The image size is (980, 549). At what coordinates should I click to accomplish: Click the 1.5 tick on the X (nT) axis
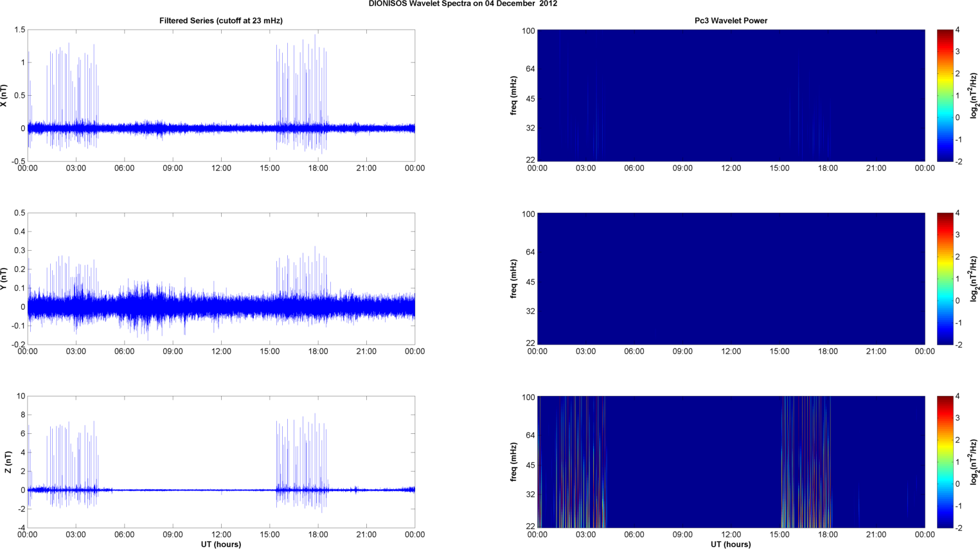pyautogui.click(x=19, y=30)
